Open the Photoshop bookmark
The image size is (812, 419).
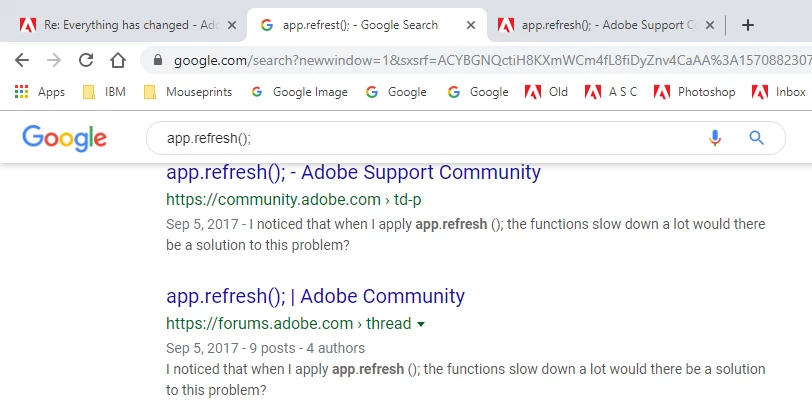pos(694,92)
